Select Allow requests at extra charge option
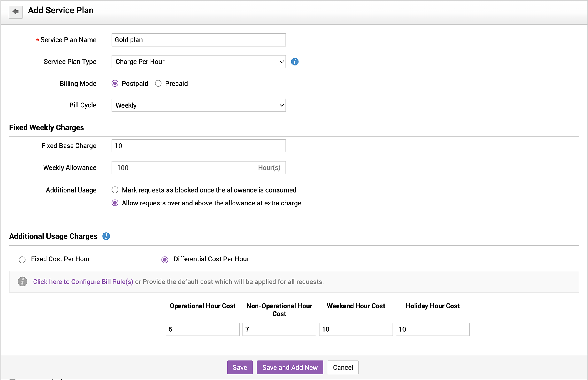 click(x=115, y=203)
